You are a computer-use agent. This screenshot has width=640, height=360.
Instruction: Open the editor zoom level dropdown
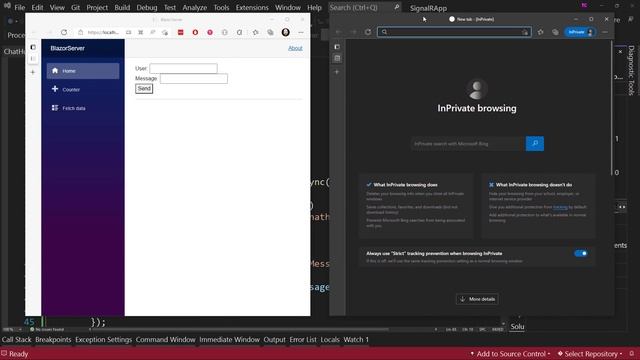[x=12, y=329]
